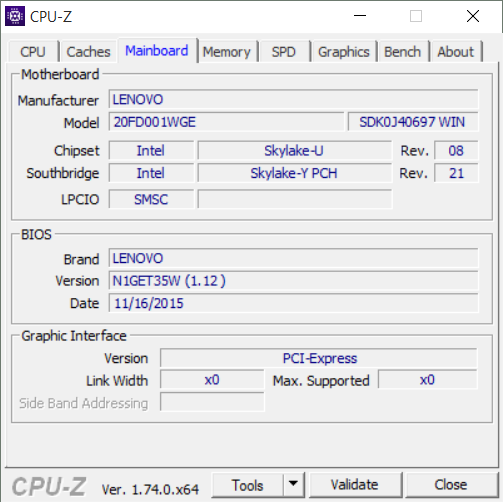503x502 pixels.
Task: Minimize the CPU-Z window
Action: tap(360, 16)
